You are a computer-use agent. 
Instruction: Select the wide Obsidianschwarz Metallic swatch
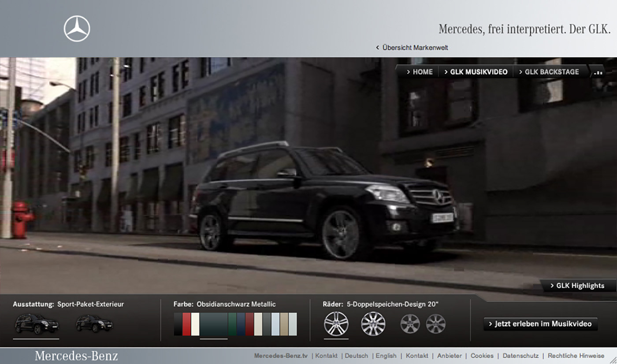tap(214, 324)
